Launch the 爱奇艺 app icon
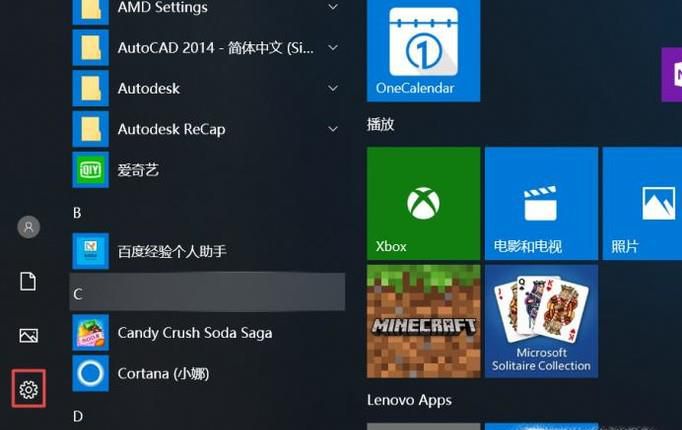The width and height of the screenshot is (682, 430). tap(90, 170)
